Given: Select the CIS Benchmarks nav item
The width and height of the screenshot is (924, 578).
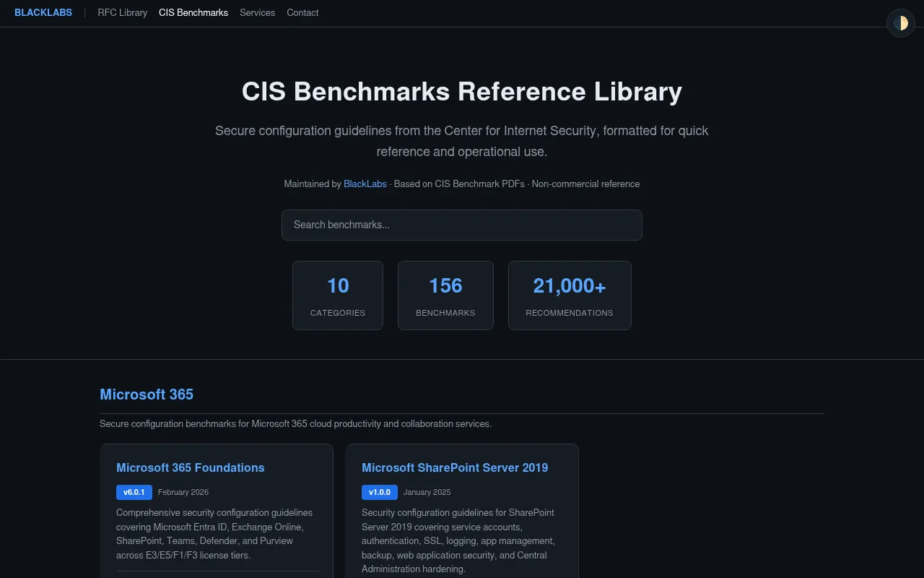Looking at the screenshot, I should coord(193,13).
